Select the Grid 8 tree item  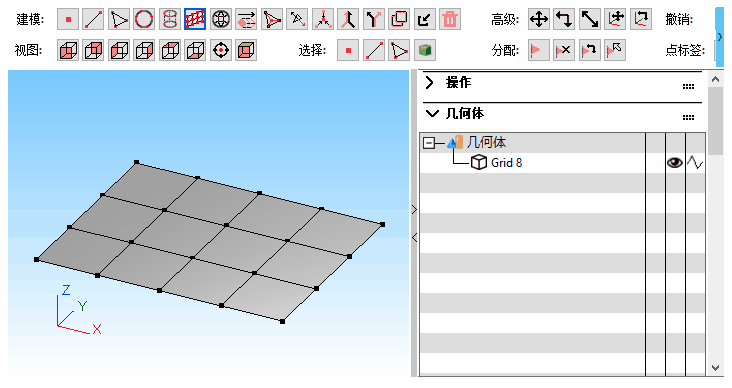(x=507, y=162)
